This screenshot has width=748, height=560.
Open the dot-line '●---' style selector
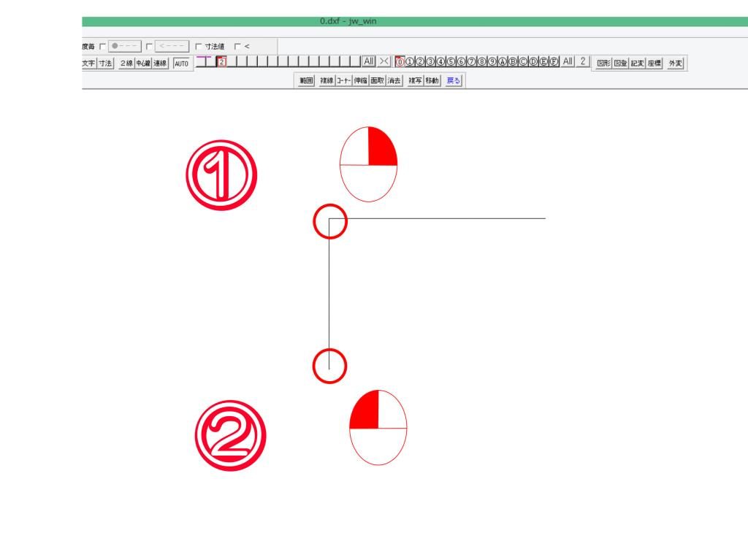click(x=124, y=47)
